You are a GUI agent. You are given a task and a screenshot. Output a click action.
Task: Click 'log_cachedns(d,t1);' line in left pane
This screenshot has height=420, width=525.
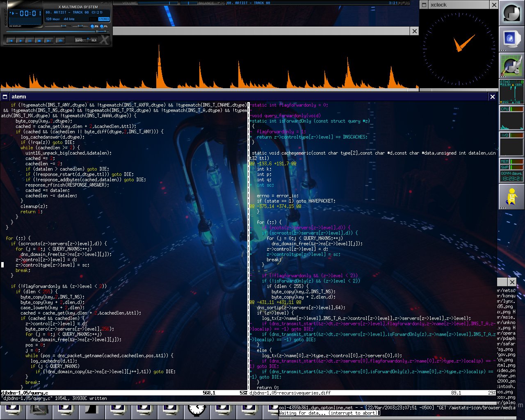pos(54,361)
